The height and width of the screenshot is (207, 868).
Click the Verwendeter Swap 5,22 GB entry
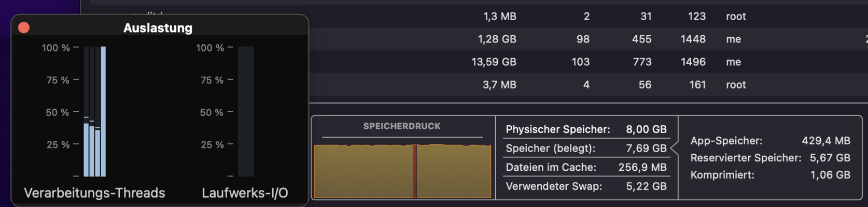point(586,186)
